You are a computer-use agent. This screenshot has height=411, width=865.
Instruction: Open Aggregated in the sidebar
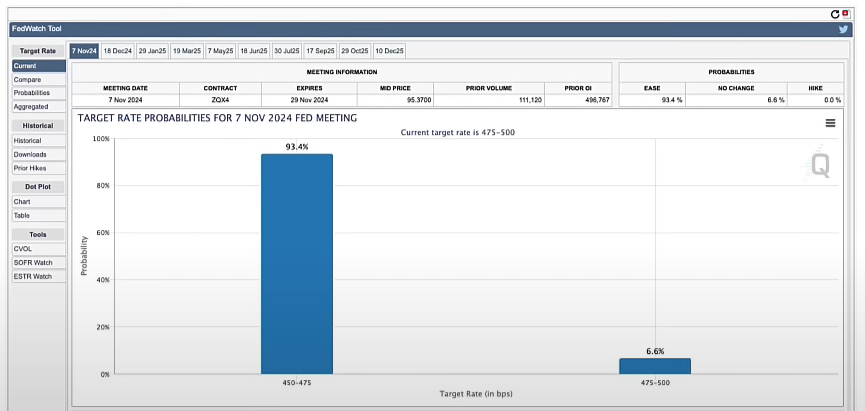[39, 106]
